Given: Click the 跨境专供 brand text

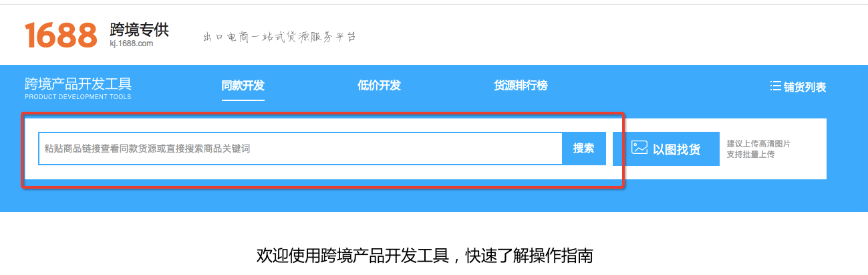Looking at the screenshot, I should (139, 29).
